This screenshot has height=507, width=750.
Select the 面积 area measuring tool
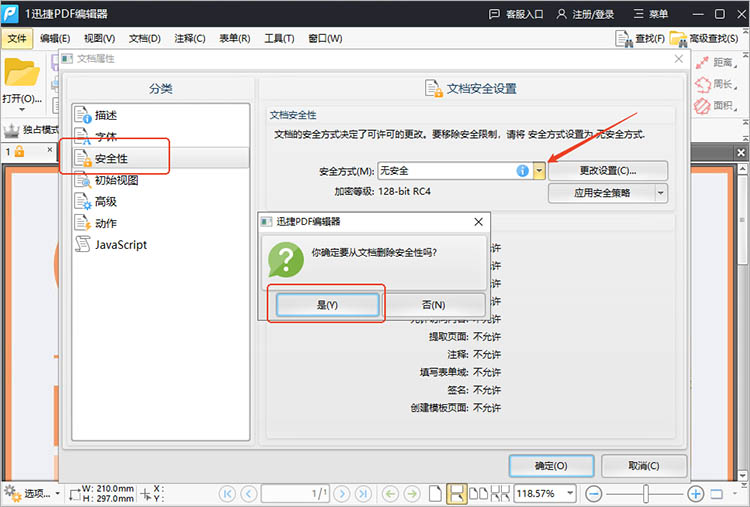pos(716,105)
